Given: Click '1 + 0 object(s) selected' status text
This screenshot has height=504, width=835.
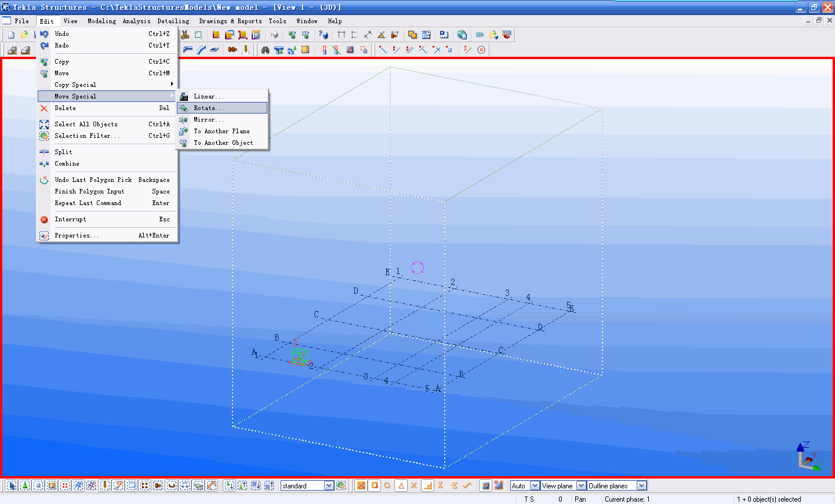Looking at the screenshot, I should pos(769,499).
